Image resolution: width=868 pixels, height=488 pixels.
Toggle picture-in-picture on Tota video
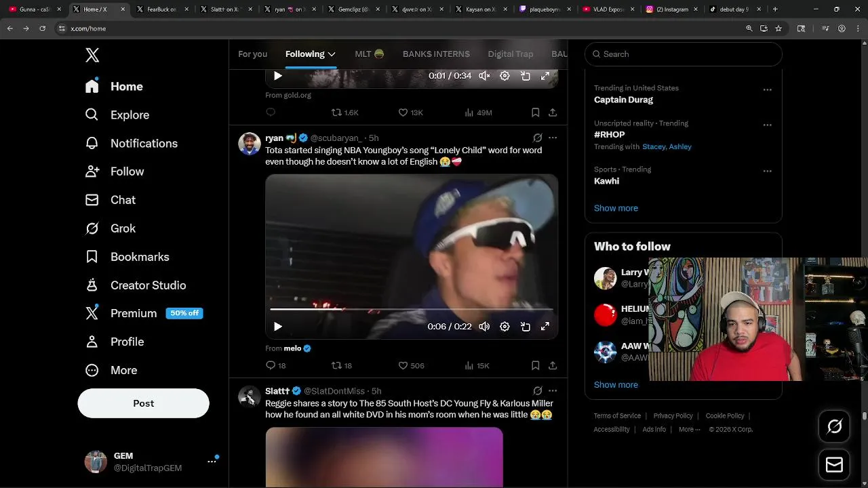525,327
